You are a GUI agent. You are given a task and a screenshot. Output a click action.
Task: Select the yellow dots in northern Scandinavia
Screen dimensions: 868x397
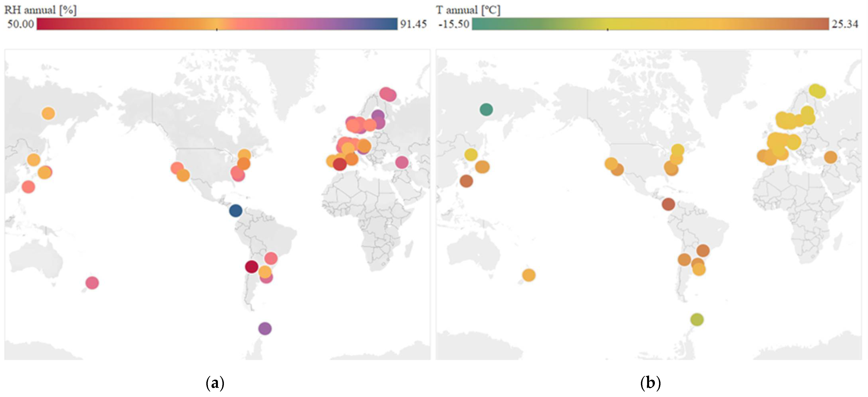click(817, 91)
